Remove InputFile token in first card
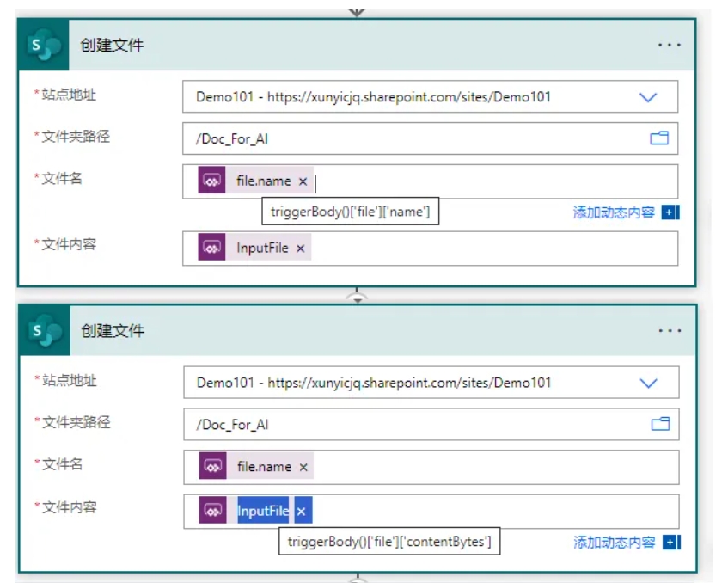Image resolution: width=728 pixels, height=583 pixels. click(x=300, y=249)
